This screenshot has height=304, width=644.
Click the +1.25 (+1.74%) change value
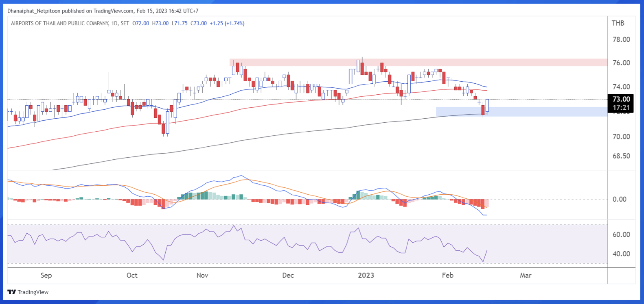[227, 23]
